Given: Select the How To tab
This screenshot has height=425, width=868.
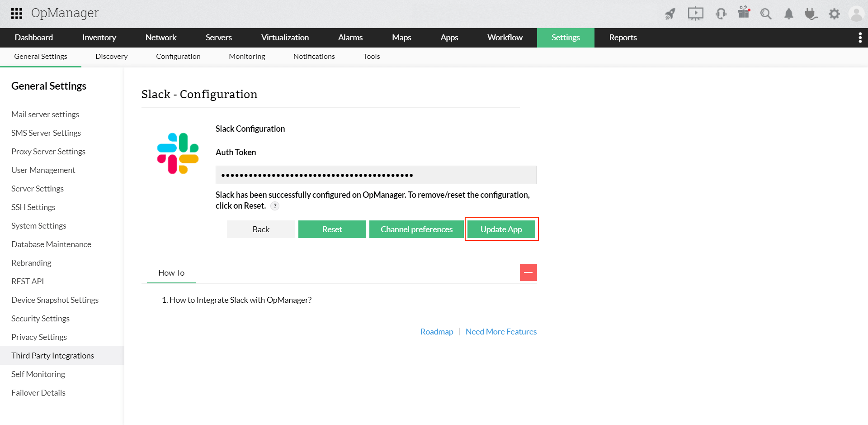Looking at the screenshot, I should tap(171, 273).
